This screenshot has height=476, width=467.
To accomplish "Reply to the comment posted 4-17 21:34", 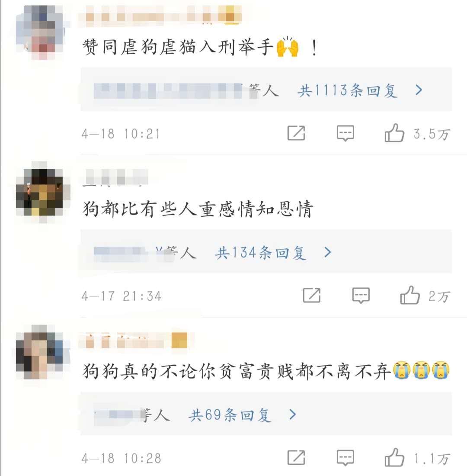I will (x=361, y=296).
